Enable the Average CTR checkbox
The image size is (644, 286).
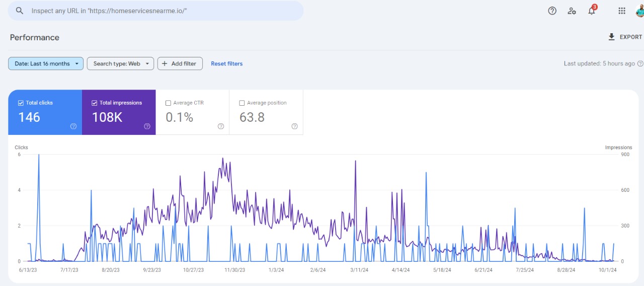(168, 103)
